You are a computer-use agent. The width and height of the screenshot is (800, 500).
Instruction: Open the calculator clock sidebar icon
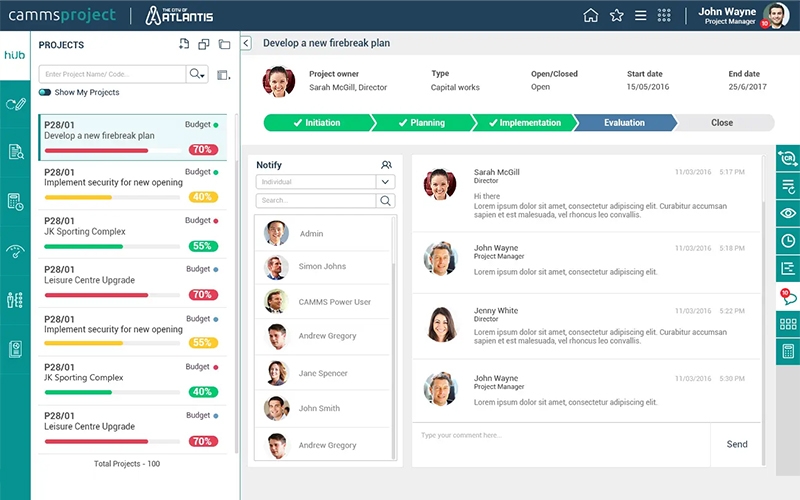tap(15, 202)
